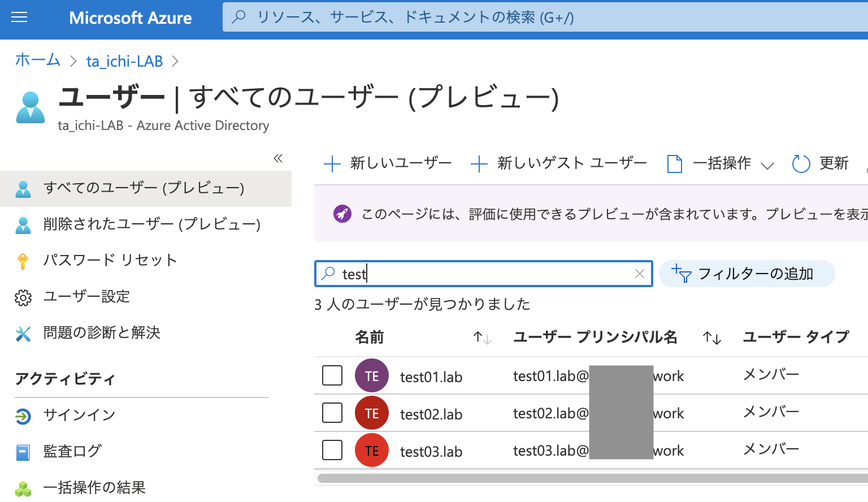The width and height of the screenshot is (868, 502).
Task: Collapse the sidebar with the double chevron
Action: click(x=277, y=158)
